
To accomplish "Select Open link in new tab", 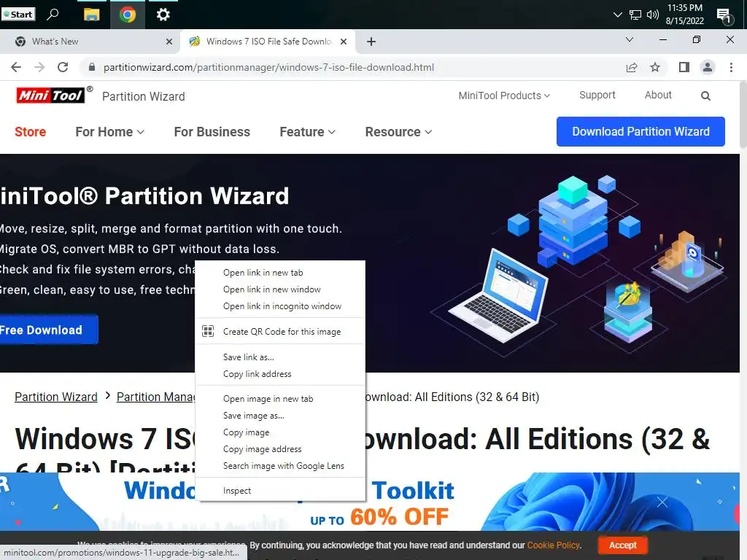I will tap(280, 273).
